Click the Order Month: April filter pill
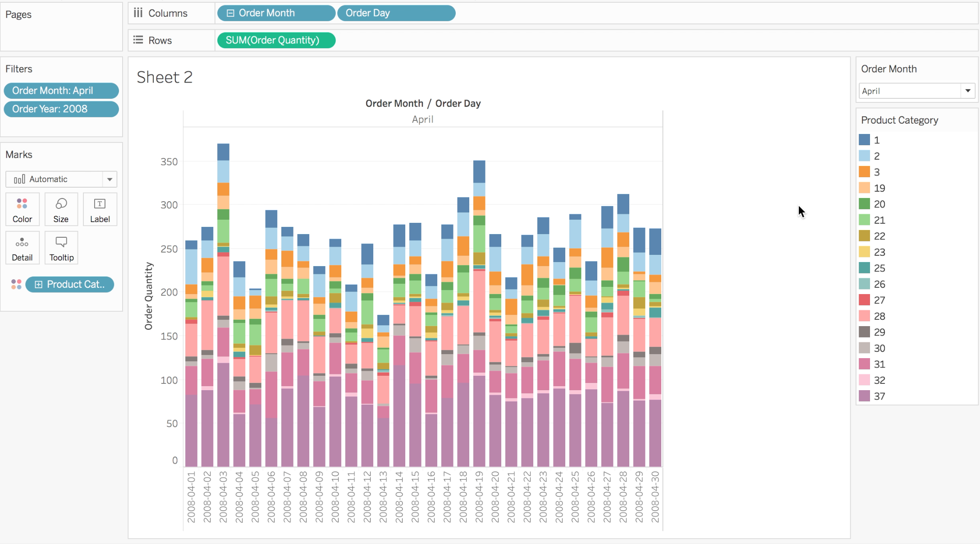Image resolution: width=980 pixels, height=544 pixels. [x=61, y=91]
